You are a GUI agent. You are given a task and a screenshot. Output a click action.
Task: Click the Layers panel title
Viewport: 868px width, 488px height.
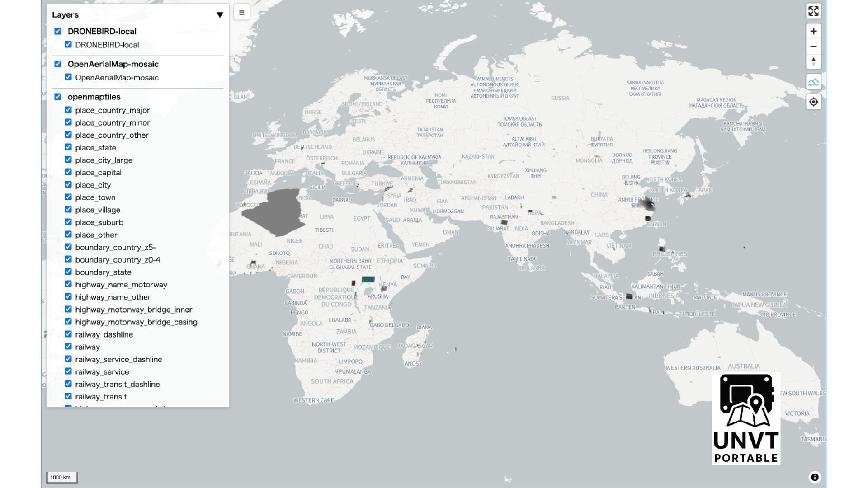click(66, 15)
